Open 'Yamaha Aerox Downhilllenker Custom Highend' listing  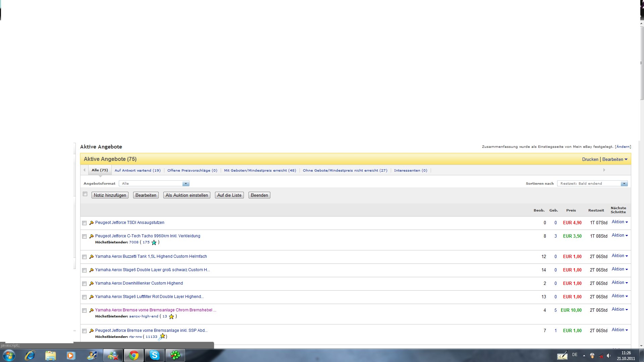coord(139,283)
